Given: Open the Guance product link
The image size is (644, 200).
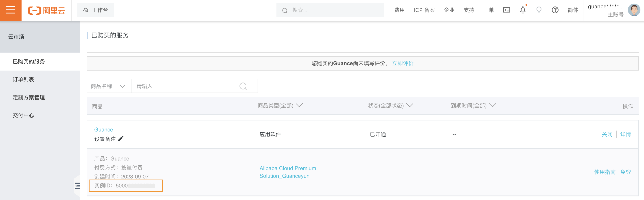Looking at the screenshot, I should pos(103,130).
